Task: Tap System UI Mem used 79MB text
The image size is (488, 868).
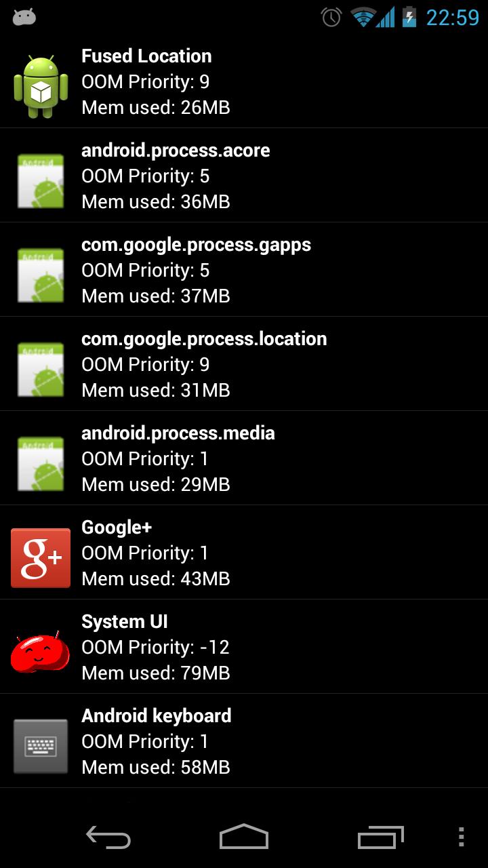Action: pos(156,673)
